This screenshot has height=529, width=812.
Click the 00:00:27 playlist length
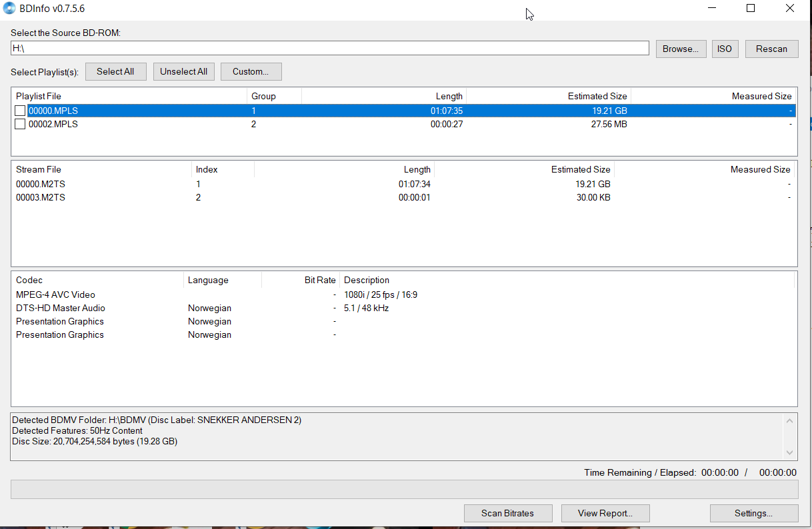447,124
